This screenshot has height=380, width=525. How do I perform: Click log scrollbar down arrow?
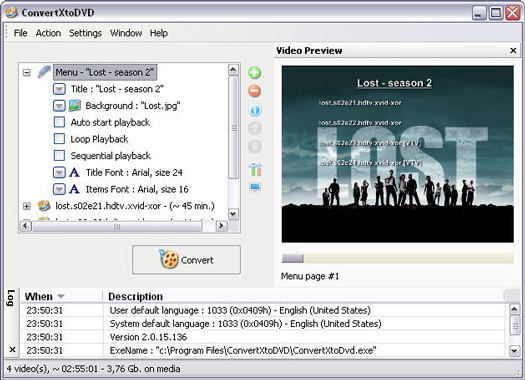pos(515,351)
